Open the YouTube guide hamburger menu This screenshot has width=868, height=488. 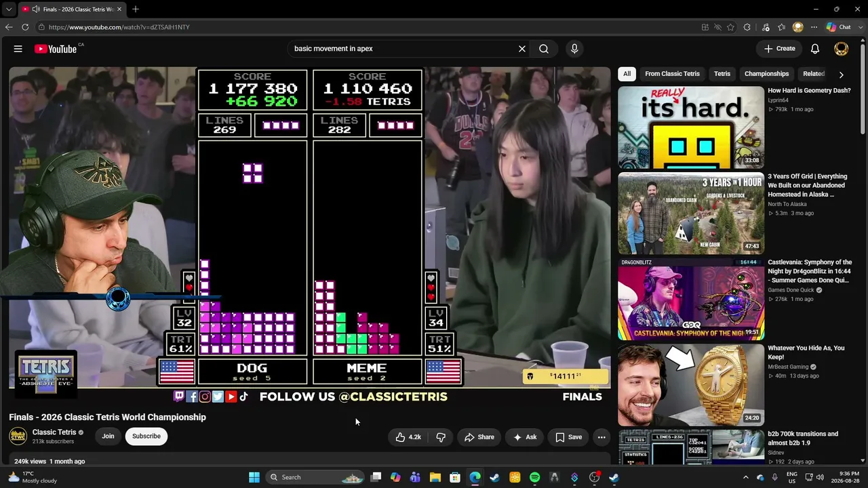18,49
